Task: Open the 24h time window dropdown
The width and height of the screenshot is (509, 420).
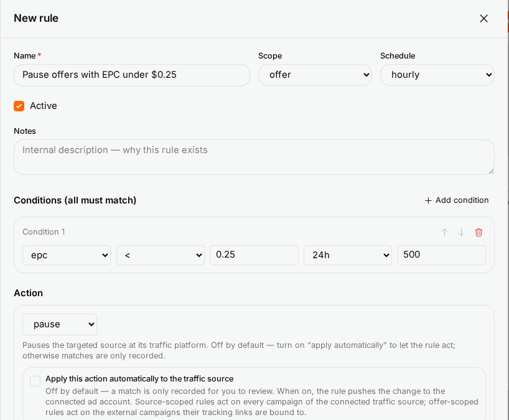Action: coord(348,255)
